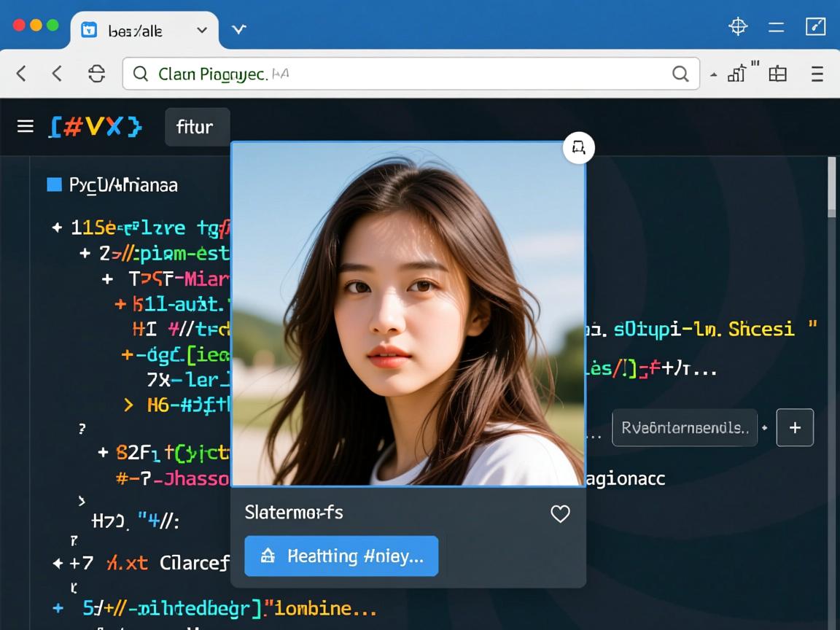Image resolution: width=840 pixels, height=630 pixels.
Task: Switch to the bes⁄alk browser tab
Action: coord(135,31)
